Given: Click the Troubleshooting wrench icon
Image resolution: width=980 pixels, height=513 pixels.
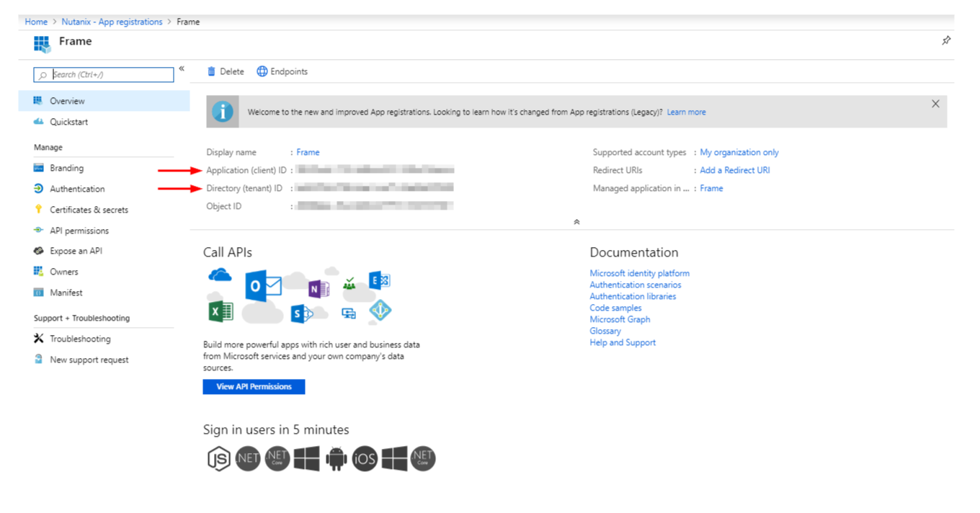Looking at the screenshot, I should tap(39, 339).
